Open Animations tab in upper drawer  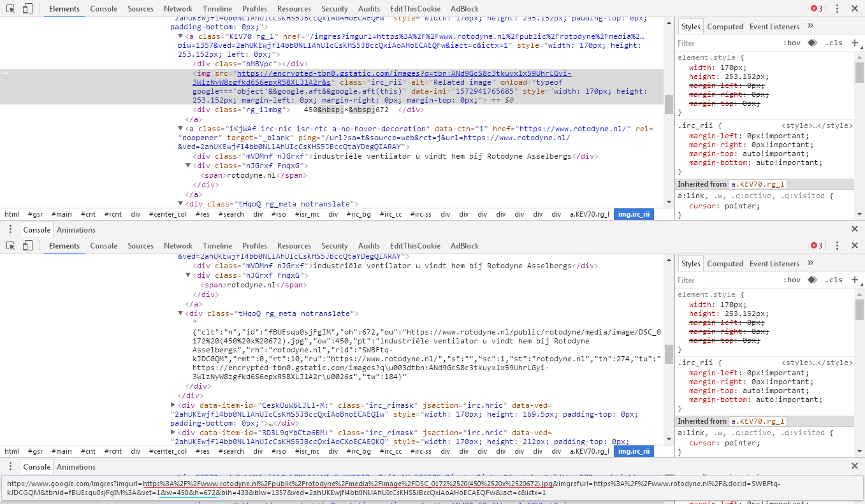point(76,229)
